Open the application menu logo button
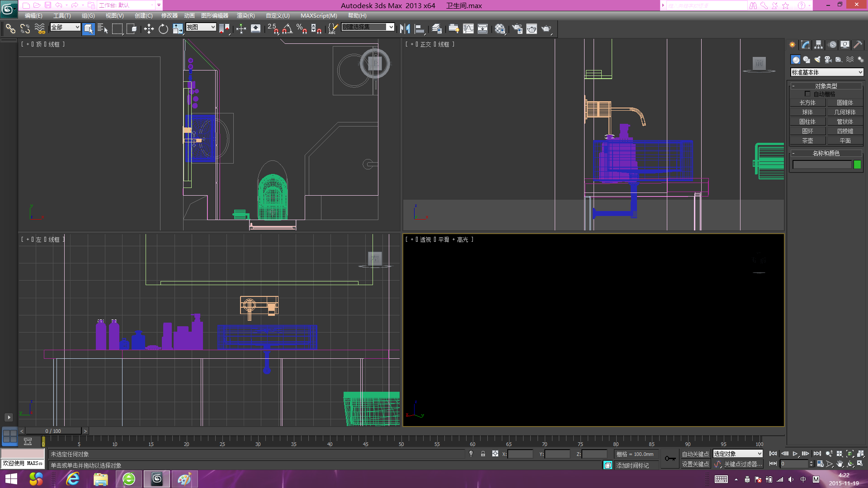This screenshot has width=868, height=488. coord(9,9)
